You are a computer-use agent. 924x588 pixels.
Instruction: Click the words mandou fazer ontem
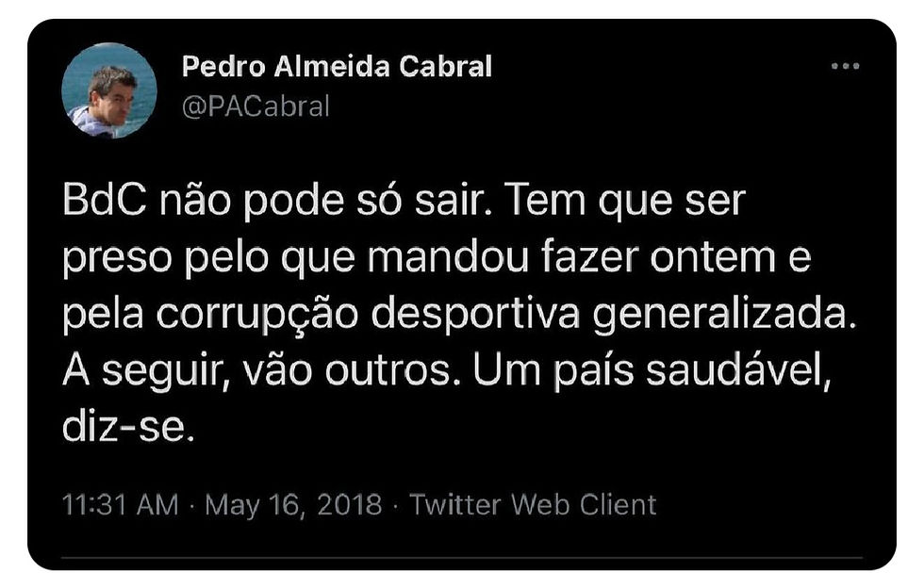pyautogui.click(x=571, y=257)
